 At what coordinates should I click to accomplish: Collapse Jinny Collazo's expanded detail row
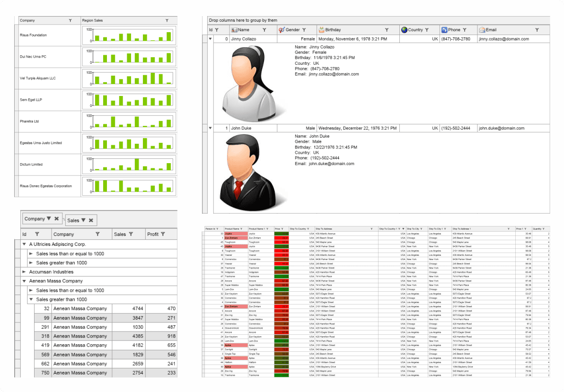(210, 39)
